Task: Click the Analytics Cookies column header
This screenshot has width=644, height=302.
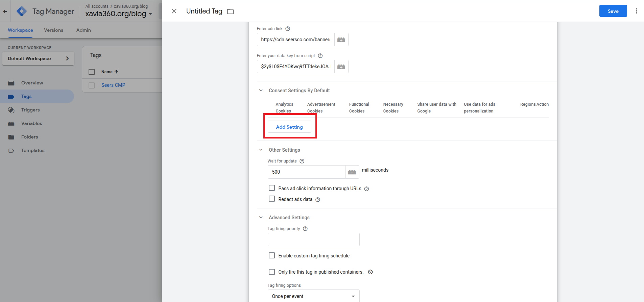Action: click(x=284, y=107)
